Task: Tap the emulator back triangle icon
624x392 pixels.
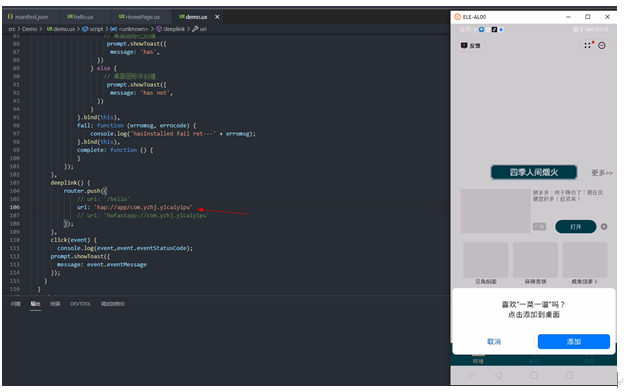Action: coord(498,375)
